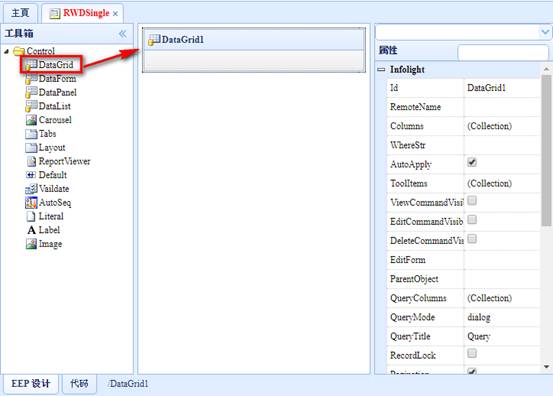Select the ToolItems property row label
This screenshot has height=396, width=553.
(408, 183)
